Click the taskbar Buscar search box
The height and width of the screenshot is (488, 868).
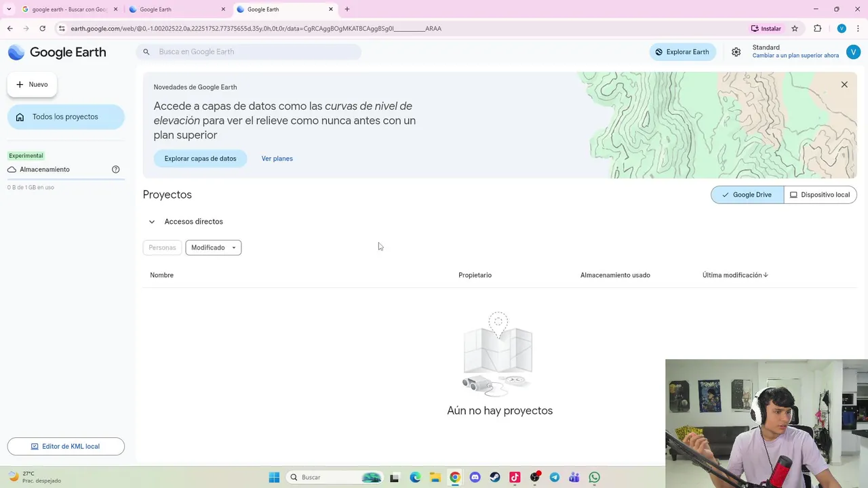coord(335,477)
